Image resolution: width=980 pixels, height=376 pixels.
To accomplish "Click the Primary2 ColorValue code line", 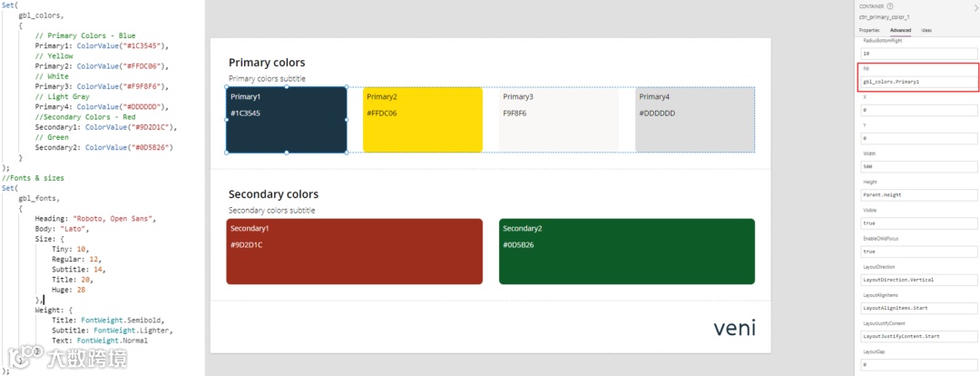I will coord(103,65).
